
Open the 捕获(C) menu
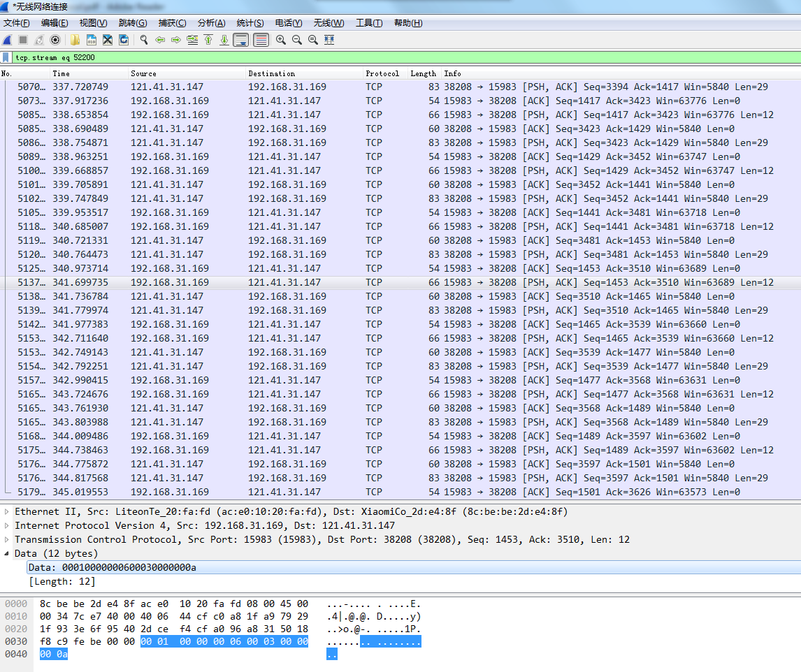[x=172, y=23]
